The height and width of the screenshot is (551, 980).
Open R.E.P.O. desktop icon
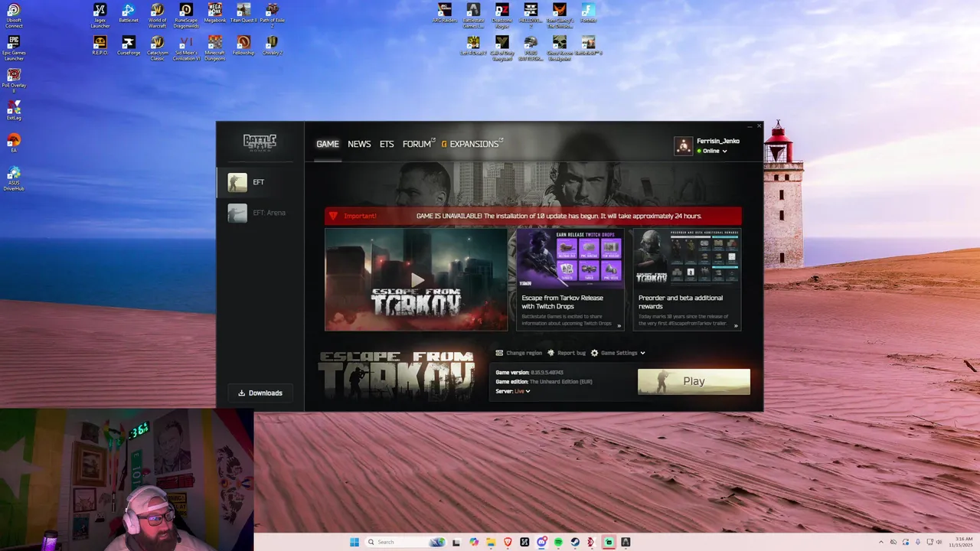click(x=100, y=45)
